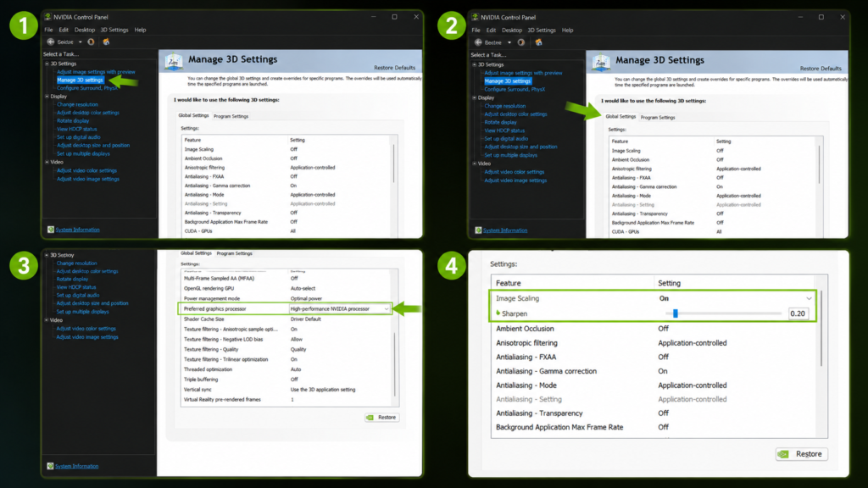
Task: Click green indicator icon beside Sharpen
Action: [498, 313]
